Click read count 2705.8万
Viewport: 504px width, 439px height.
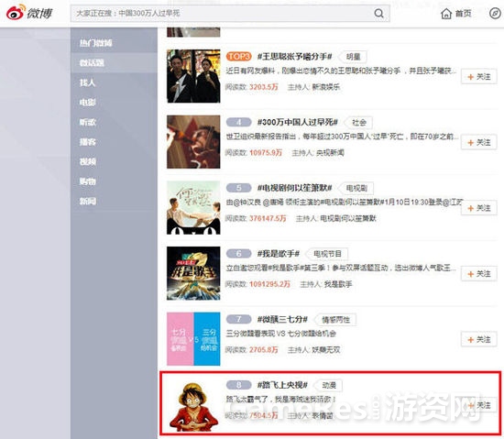[264, 350]
